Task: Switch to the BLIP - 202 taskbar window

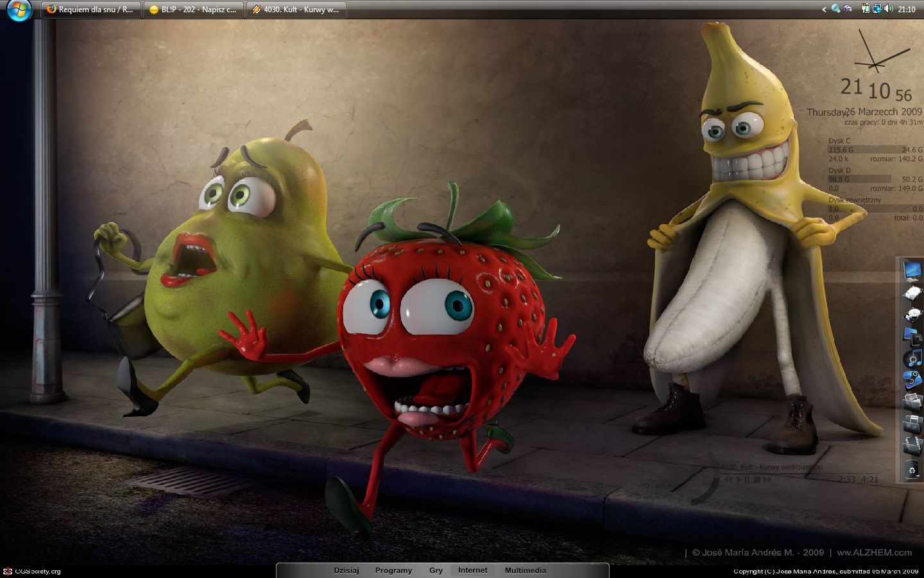Action: tap(193, 10)
